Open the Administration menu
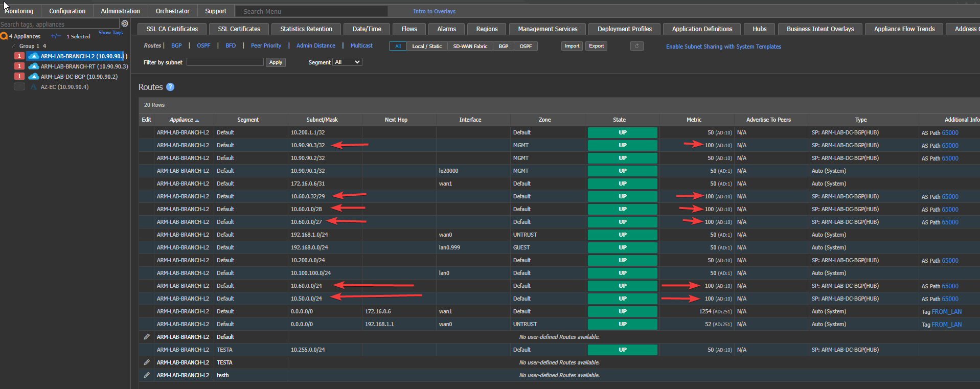 pos(120,11)
